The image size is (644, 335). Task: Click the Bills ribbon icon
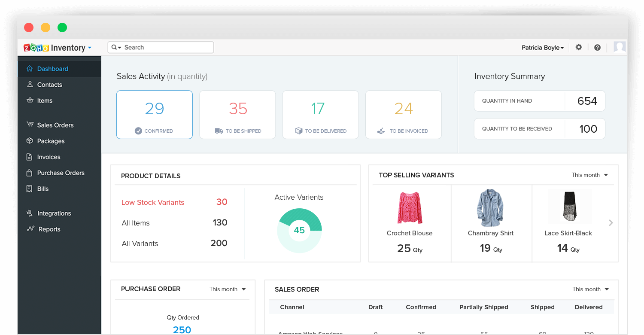[29, 189]
